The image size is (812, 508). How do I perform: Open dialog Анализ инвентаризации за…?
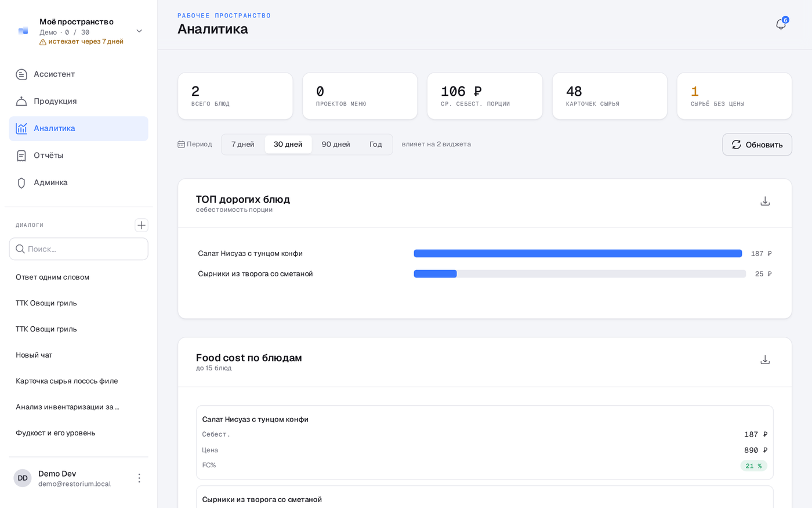pyautogui.click(x=79, y=407)
